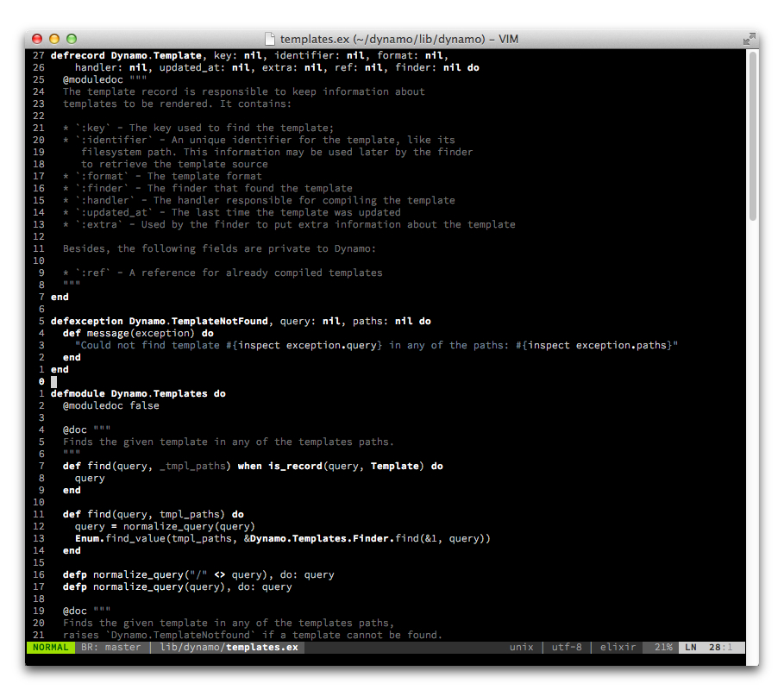Click the 'defrecord Dynamo.Template' line
Viewport: 784px width, 696px height.
[249, 55]
